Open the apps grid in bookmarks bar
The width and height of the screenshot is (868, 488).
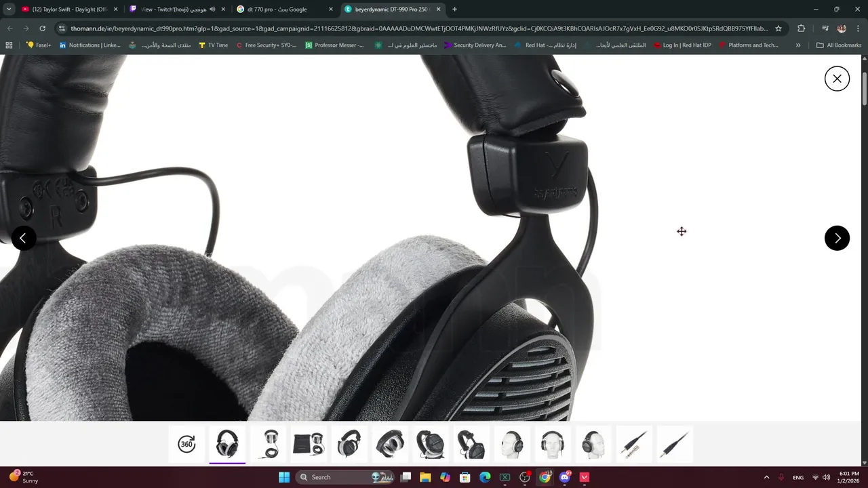tap(9, 45)
